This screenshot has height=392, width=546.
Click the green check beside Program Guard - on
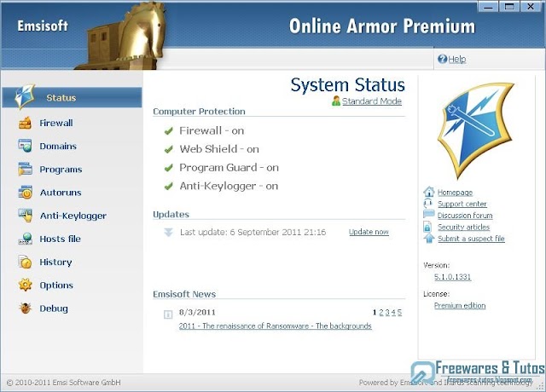[x=169, y=168]
